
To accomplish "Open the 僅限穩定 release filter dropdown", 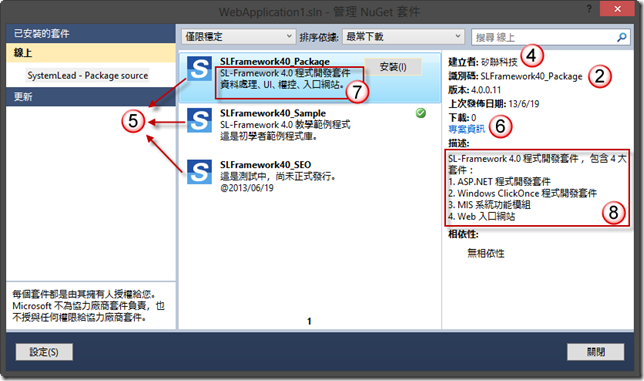I will click(x=239, y=37).
